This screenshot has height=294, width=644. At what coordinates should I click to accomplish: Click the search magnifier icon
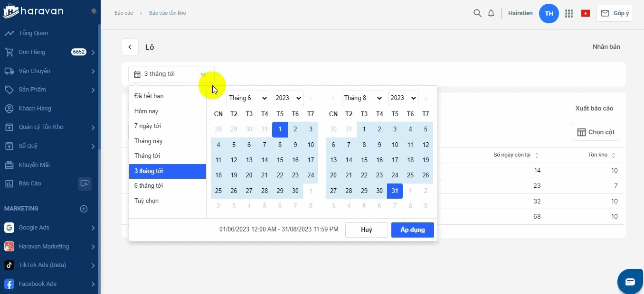coord(477,13)
